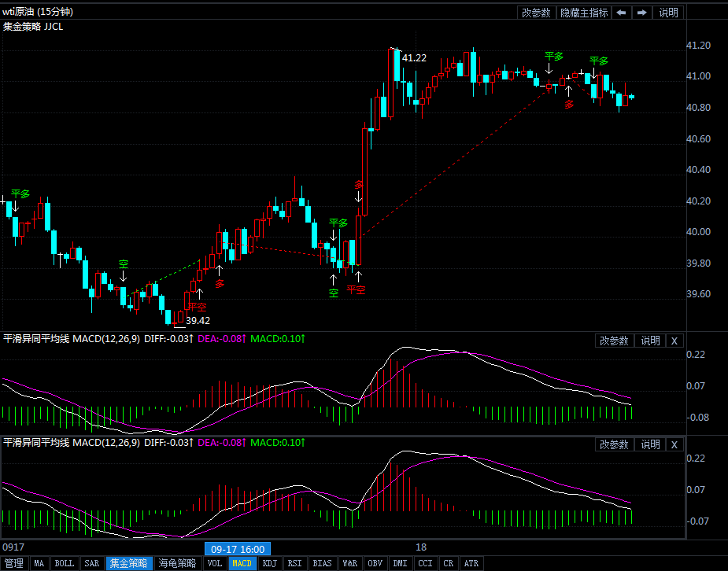This screenshot has width=728, height=571.
Task: Select the KDJ indicator tab
Action: coord(269,563)
